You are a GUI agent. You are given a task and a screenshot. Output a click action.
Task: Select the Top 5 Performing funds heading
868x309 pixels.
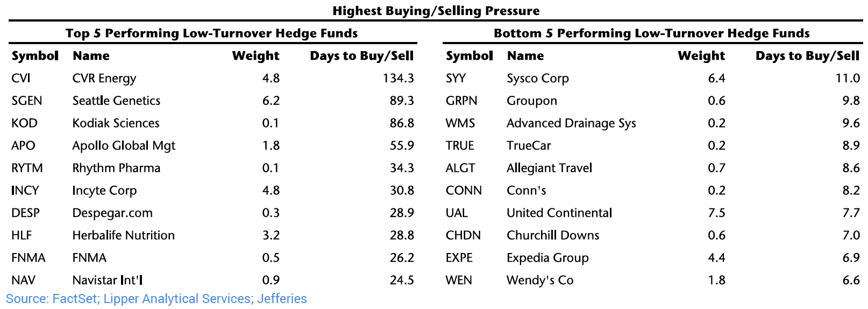(x=211, y=33)
